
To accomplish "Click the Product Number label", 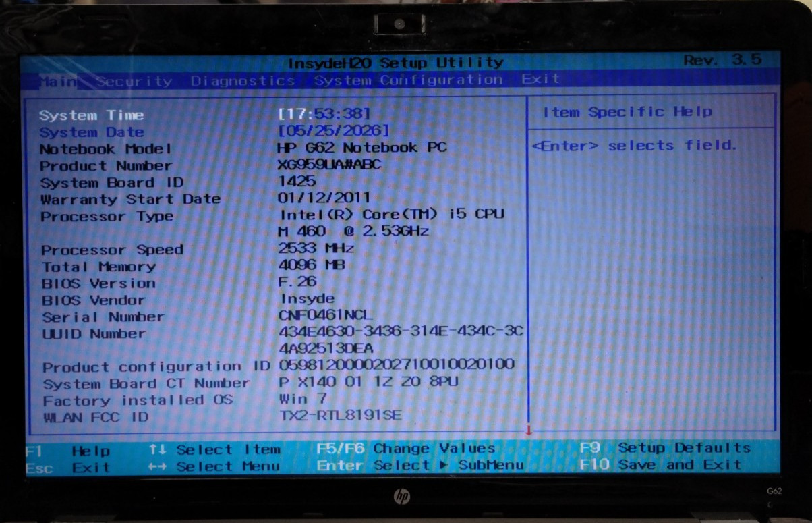I will [x=106, y=166].
